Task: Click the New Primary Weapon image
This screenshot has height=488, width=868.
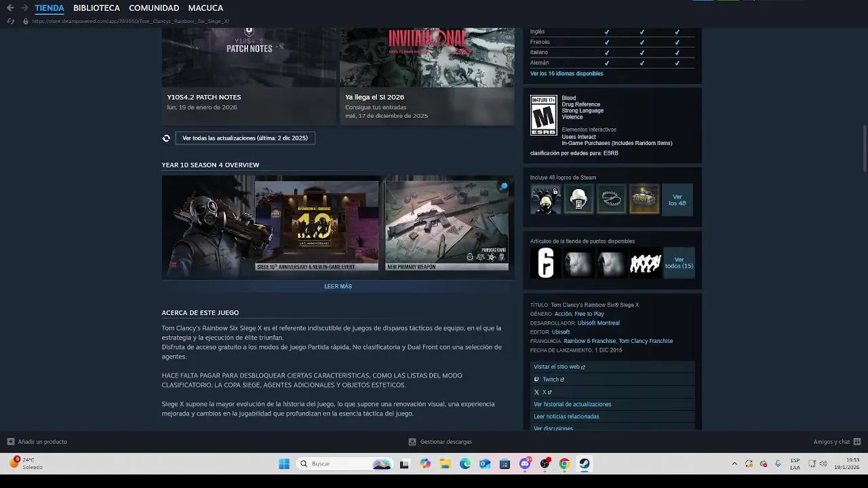Action: coord(446,226)
